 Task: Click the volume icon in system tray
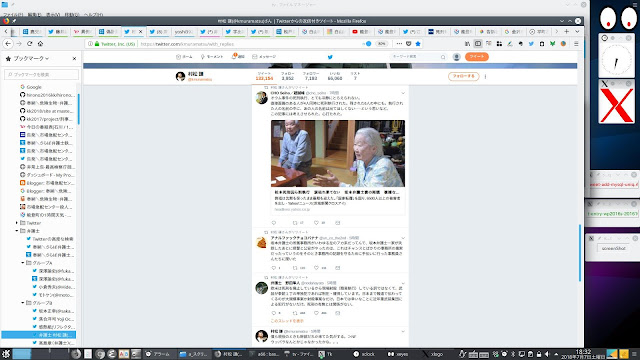[547, 354]
